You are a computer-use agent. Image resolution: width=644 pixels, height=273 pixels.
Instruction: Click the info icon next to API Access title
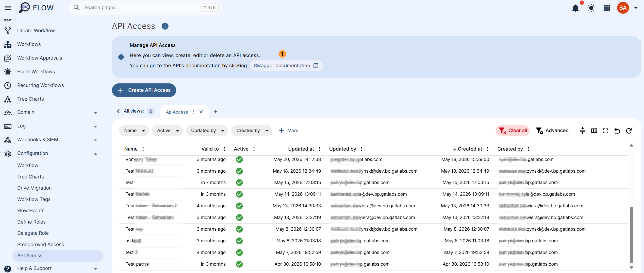click(x=165, y=26)
